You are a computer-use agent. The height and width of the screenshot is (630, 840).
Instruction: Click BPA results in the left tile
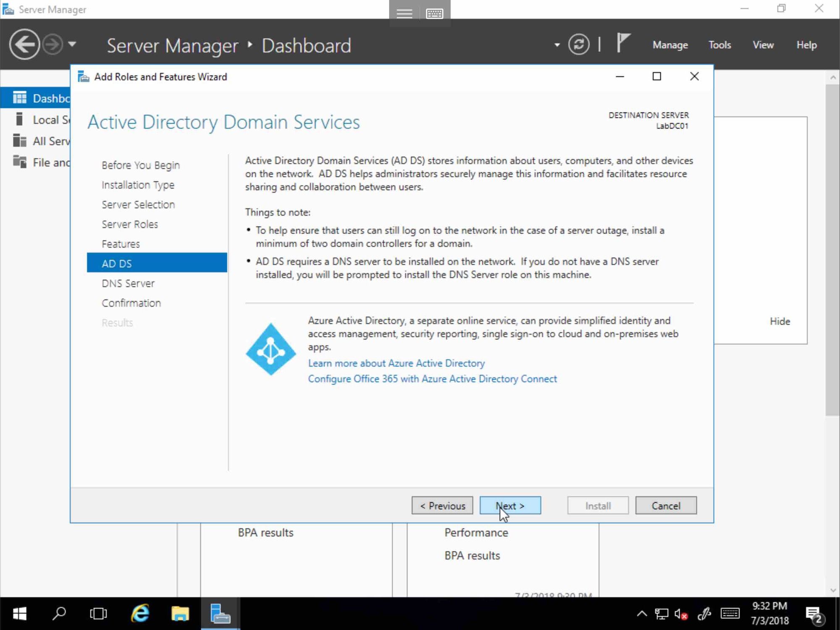pos(265,532)
